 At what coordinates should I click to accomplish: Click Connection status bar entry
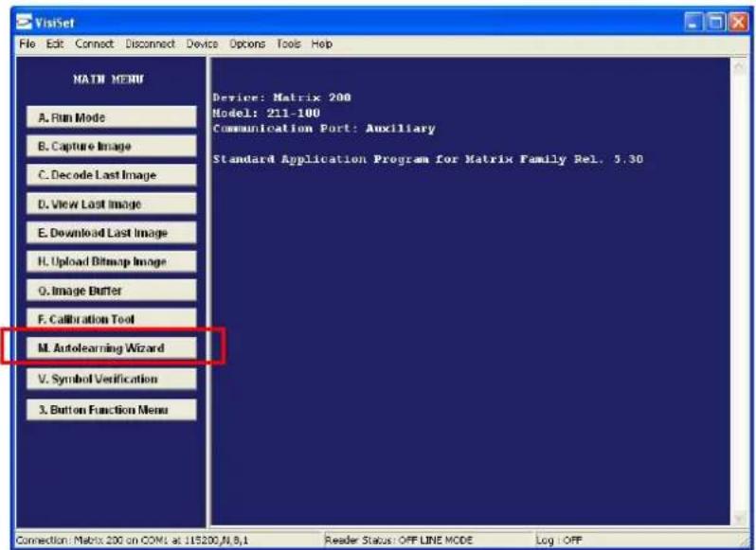pos(132,541)
